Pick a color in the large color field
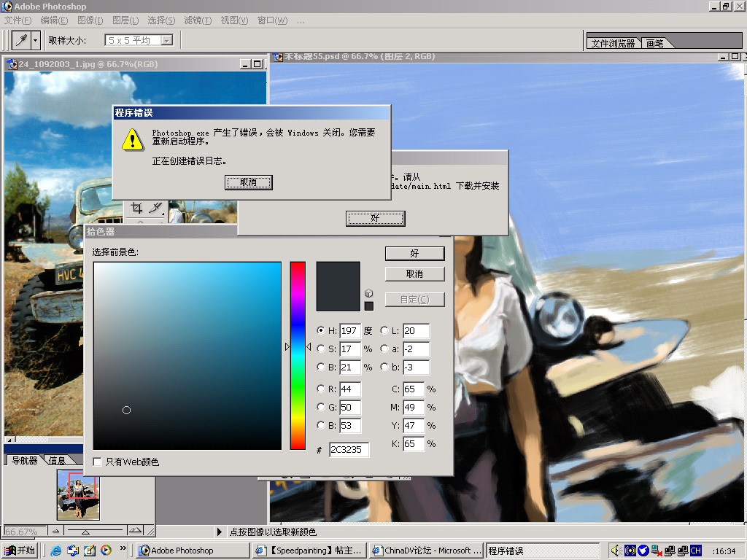This screenshot has width=747, height=560. tap(187, 355)
